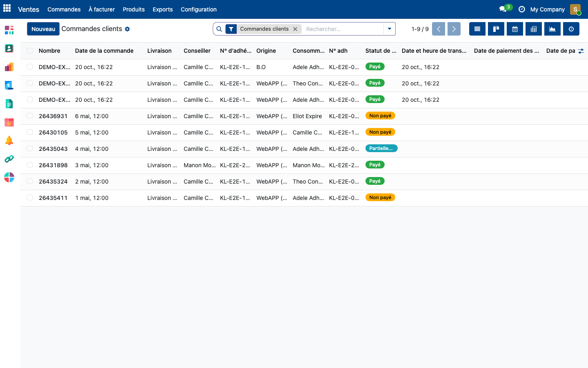Open the activities clock icon in top bar

(521, 9)
